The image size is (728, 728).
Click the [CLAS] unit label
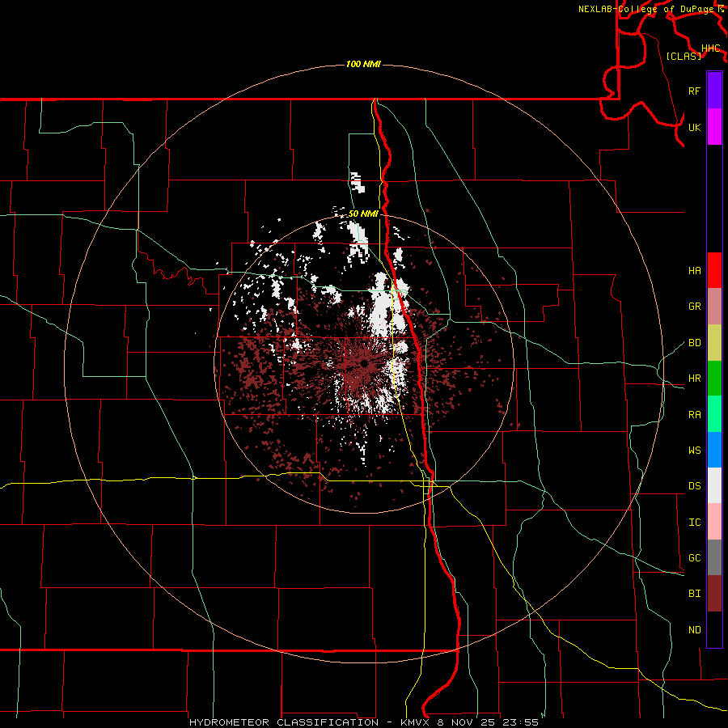click(x=684, y=56)
